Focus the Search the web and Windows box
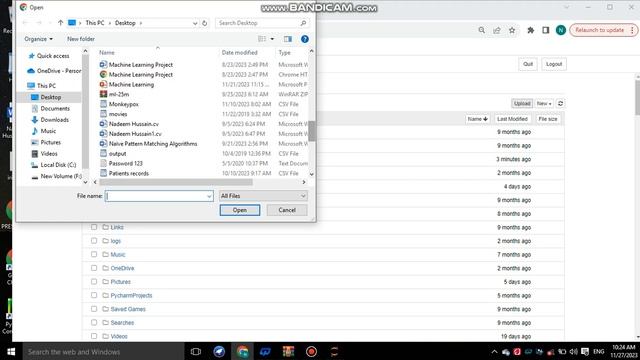The height and width of the screenshot is (360, 640). coord(103,352)
